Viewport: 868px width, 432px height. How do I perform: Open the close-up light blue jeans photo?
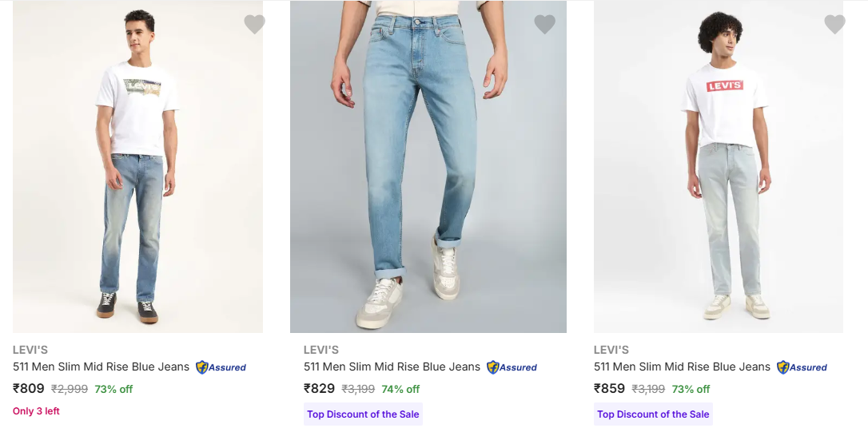(428, 167)
